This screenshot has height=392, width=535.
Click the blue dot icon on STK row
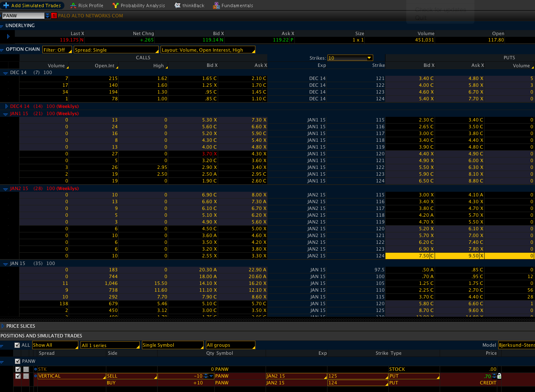pyautogui.click(x=36, y=369)
